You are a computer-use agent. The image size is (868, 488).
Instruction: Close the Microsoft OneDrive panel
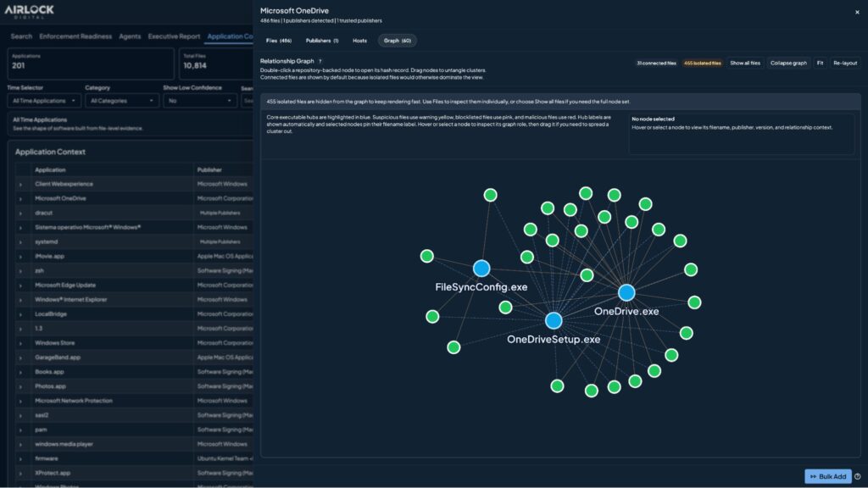click(x=857, y=12)
